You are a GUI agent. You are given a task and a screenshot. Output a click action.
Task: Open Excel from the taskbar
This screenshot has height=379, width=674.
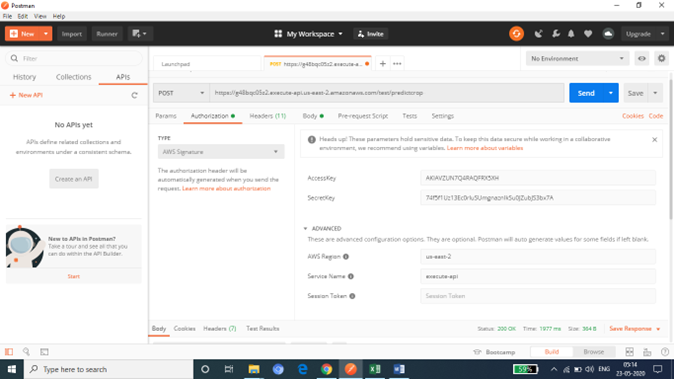375,369
